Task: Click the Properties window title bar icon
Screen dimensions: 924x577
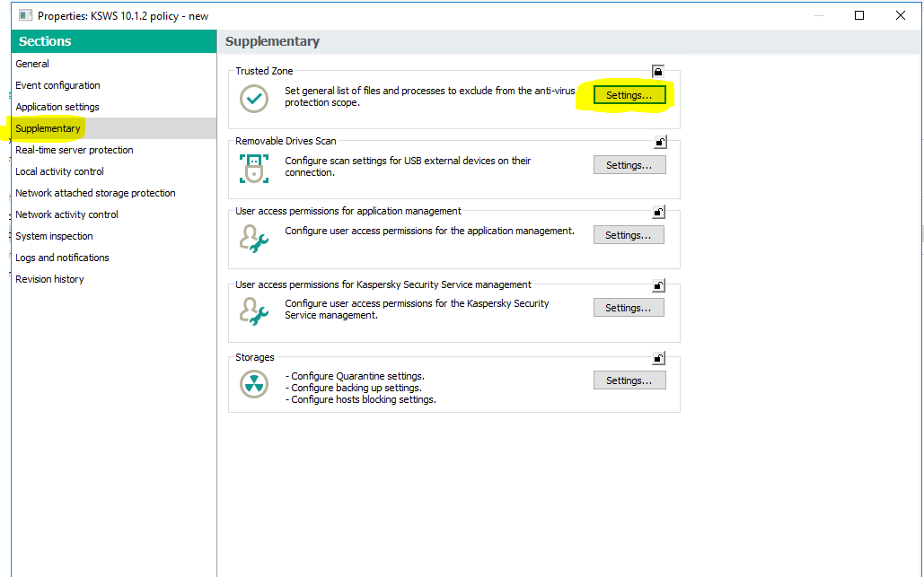Action: [25, 16]
